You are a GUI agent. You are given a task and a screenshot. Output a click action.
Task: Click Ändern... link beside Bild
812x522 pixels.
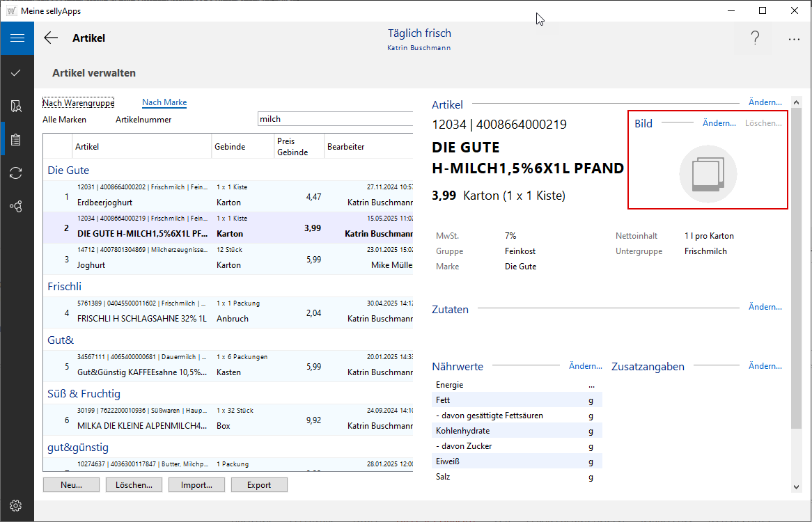(719, 123)
